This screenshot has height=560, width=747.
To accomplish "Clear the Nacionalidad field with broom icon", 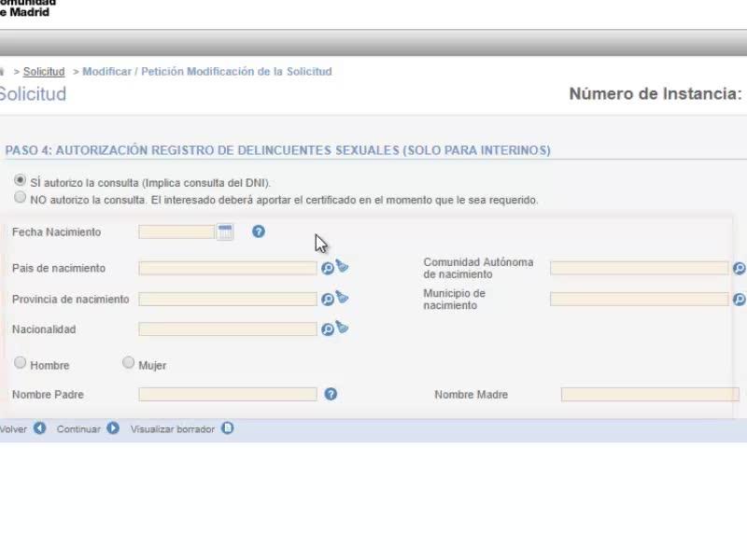I will 342,328.
